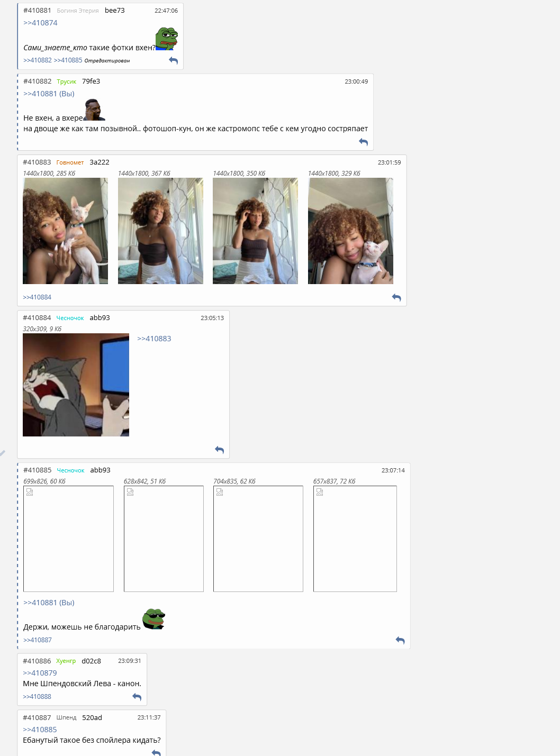Click reply arrow in post #410884
560x756 pixels.
point(219,450)
